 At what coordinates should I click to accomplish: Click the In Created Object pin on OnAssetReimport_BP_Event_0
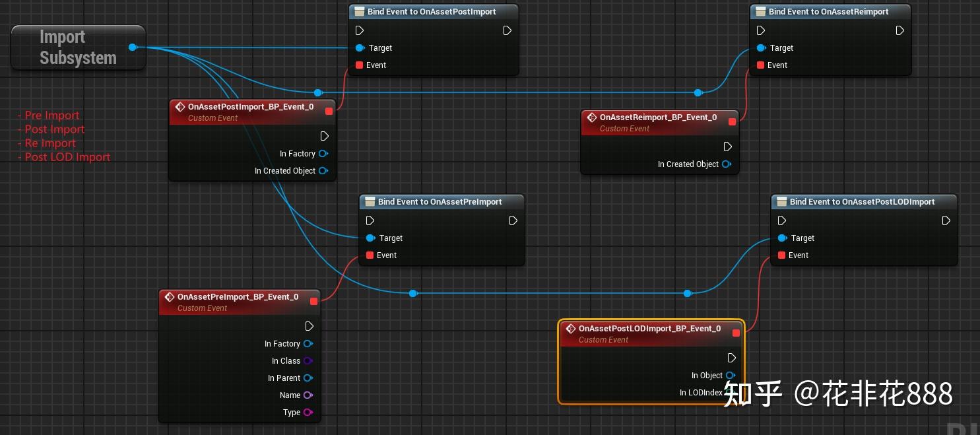726,164
